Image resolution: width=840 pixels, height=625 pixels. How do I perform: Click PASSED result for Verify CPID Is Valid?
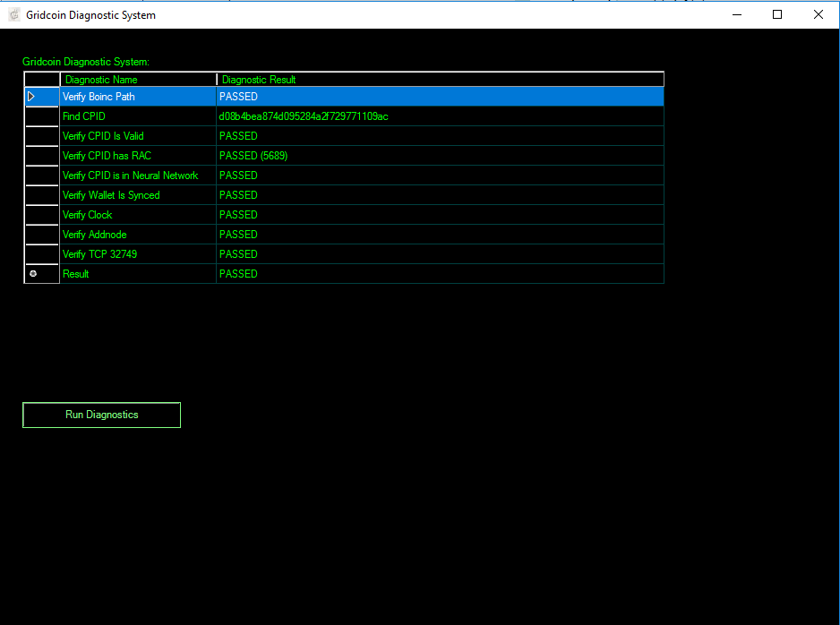[x=440, y=136]
